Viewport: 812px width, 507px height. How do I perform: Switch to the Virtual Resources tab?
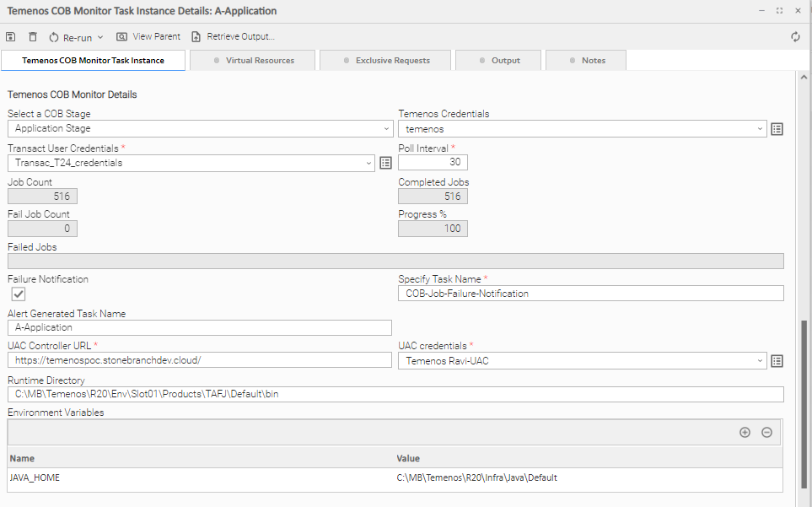point(253,60)
